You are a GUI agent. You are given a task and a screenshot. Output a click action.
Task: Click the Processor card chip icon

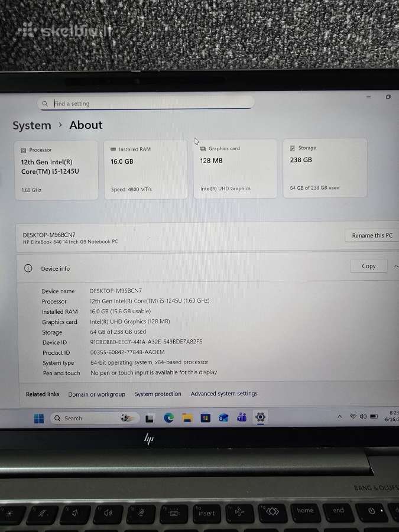(x=24, y=150)
